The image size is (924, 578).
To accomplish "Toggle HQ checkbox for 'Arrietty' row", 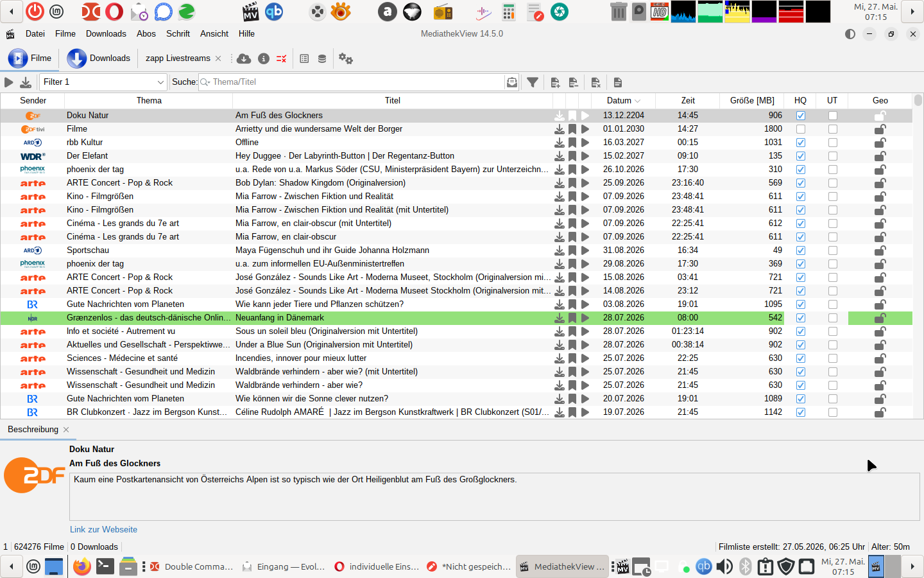I will (801, 129).
